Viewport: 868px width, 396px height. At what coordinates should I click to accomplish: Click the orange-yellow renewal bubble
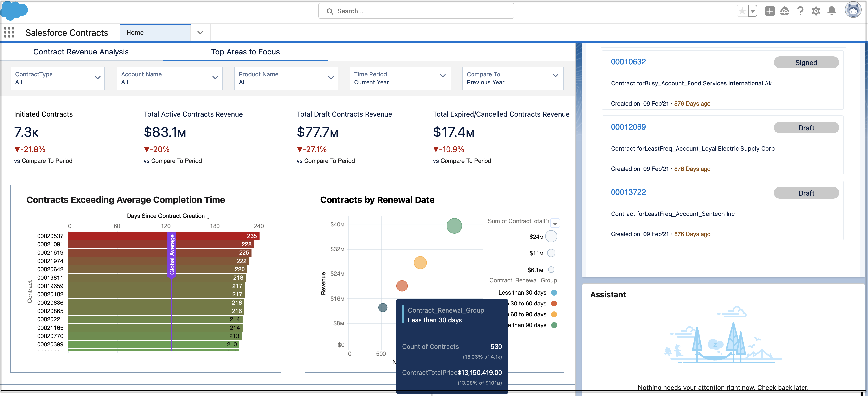pos(420,263)
